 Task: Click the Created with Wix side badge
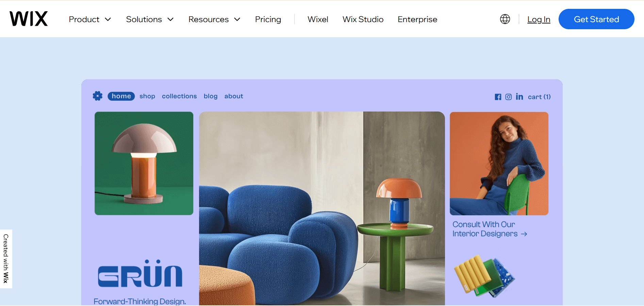(6, 259)
